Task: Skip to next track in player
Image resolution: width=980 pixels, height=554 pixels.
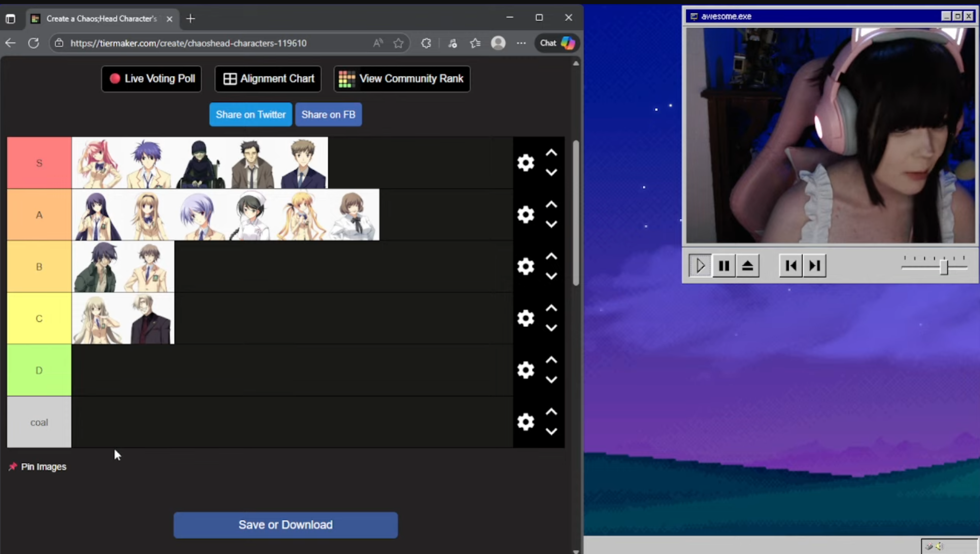Action: 814,265
